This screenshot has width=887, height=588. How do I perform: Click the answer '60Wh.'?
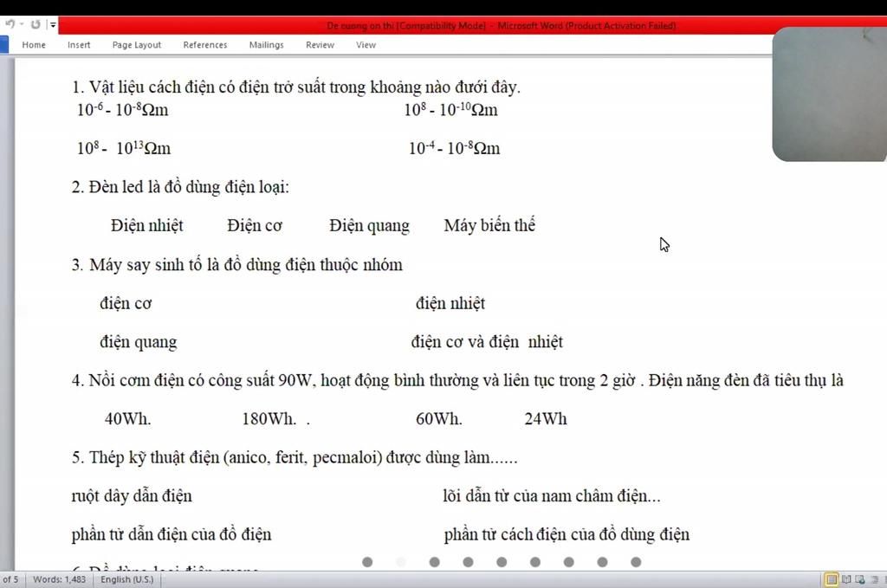439,419
